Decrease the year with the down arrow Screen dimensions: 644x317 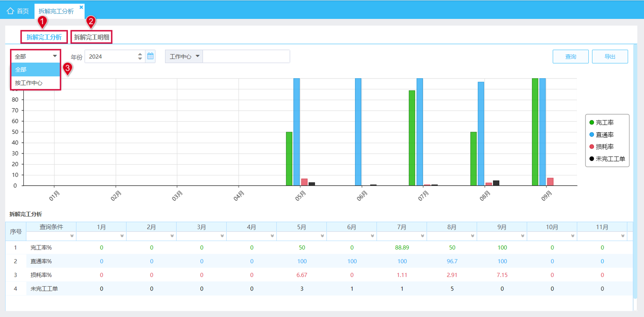tap(140, 58)
